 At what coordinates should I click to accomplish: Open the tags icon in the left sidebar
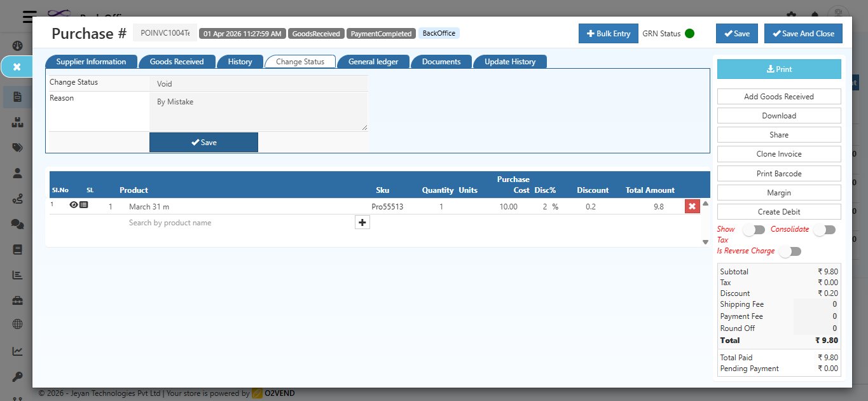click(17, 148)
